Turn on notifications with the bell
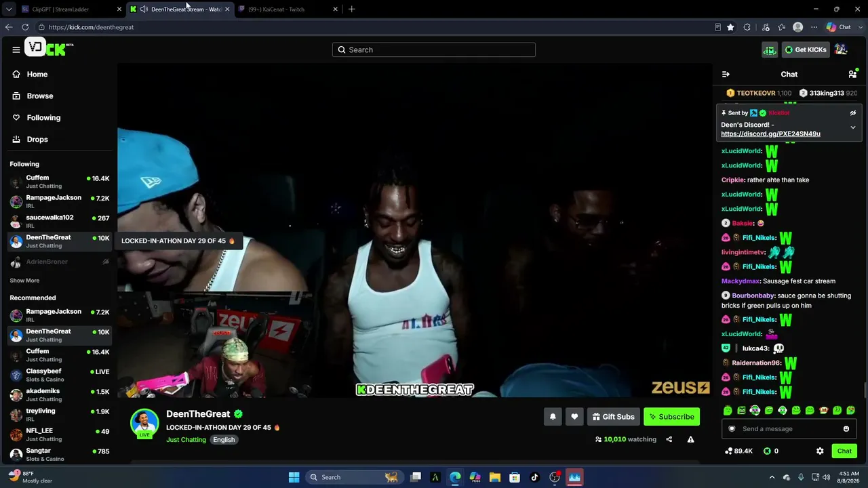The image size is (868, 488). 553,417
